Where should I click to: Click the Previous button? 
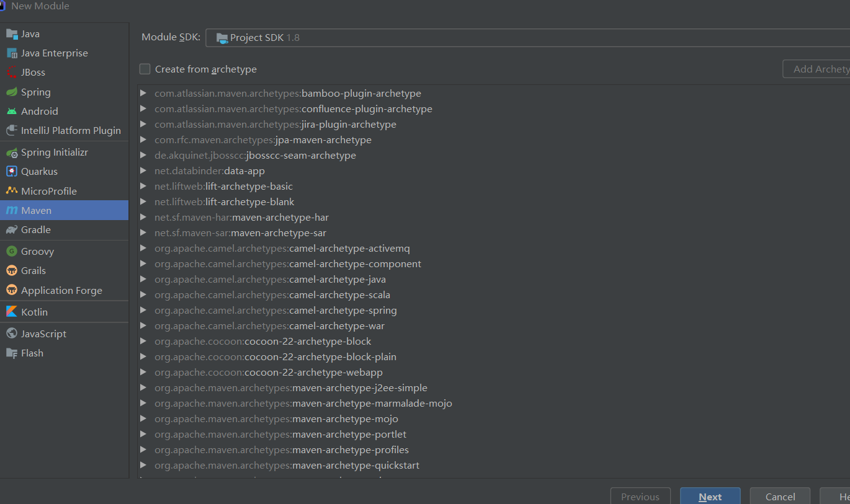point(640,497)
